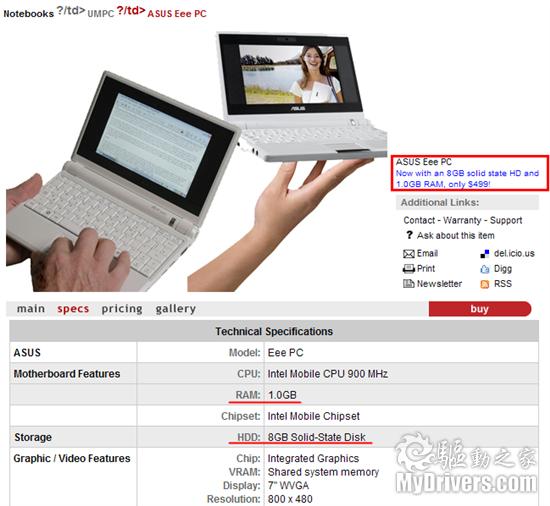This screenshot has height=506, width=550.
Task: Click the Email text link
Action: coord(427,253)
